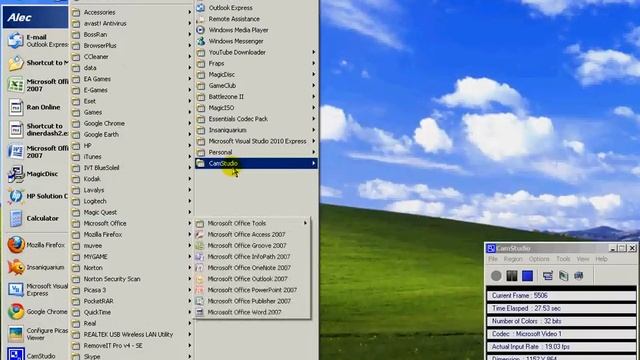Open the Google Earth folder entry
The image size is (640, 360).
click(131, 134)
